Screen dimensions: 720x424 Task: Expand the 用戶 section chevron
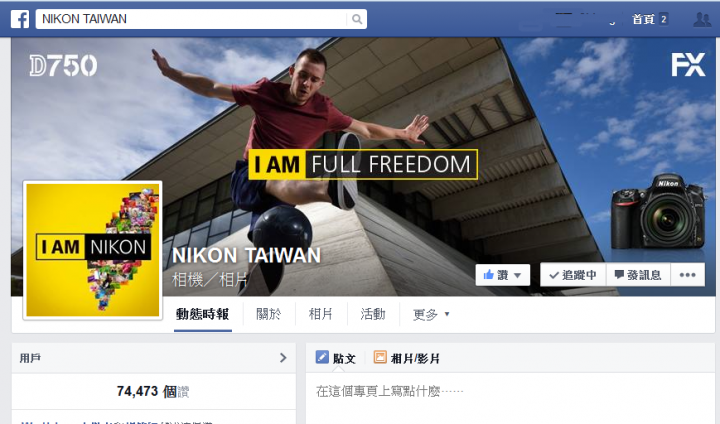click(283, 358)
